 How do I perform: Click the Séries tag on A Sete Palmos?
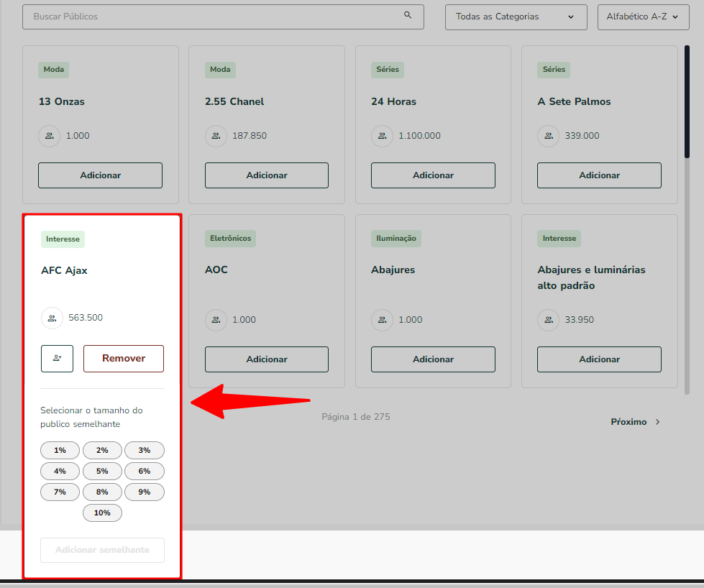coord(554,70)
